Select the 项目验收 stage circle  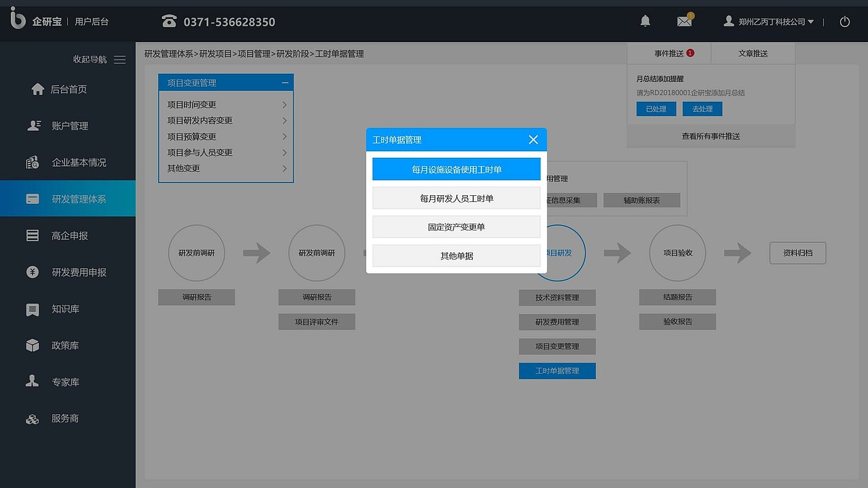pyautogui.click(x=677, y=253)
